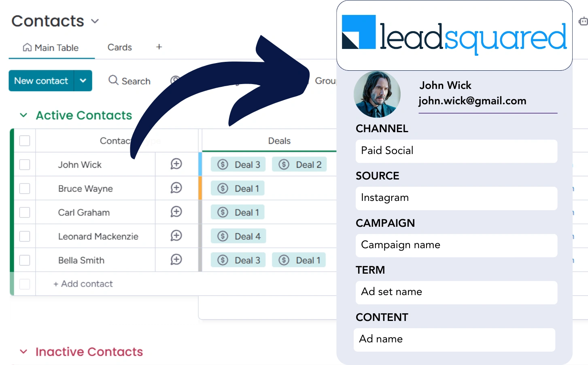This screenshot has width=588, height=365.
Task: Open Deal 4 chip in Leonard Mackenzie row
Action: tap(238, 236)
